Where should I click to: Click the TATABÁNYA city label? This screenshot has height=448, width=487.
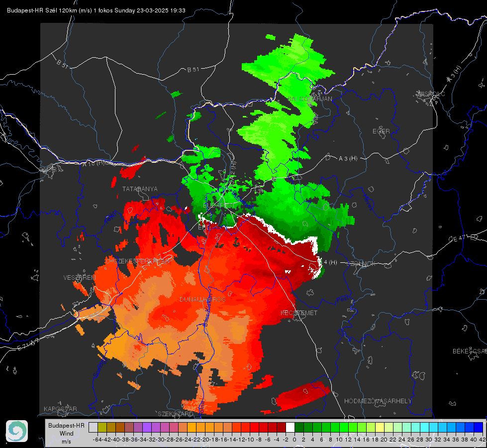tap(140, 189)
